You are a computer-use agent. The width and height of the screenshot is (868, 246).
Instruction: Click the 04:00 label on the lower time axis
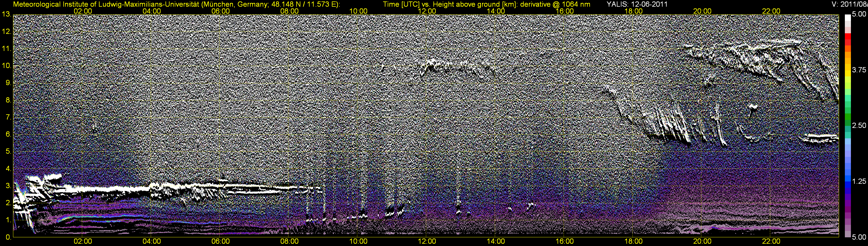[152, 242]
